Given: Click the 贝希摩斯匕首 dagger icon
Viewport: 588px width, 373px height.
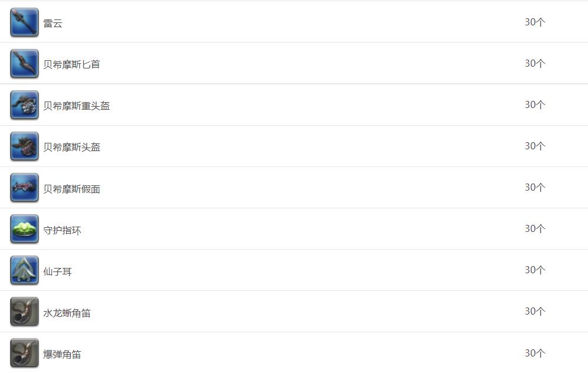Looking at the screenshot, I should (24, 64).
